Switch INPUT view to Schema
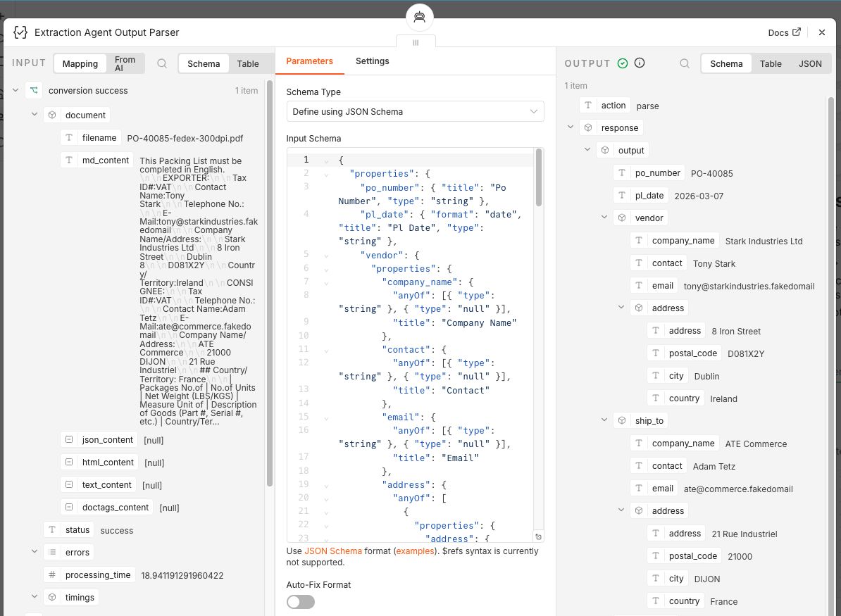 [204, 64]
